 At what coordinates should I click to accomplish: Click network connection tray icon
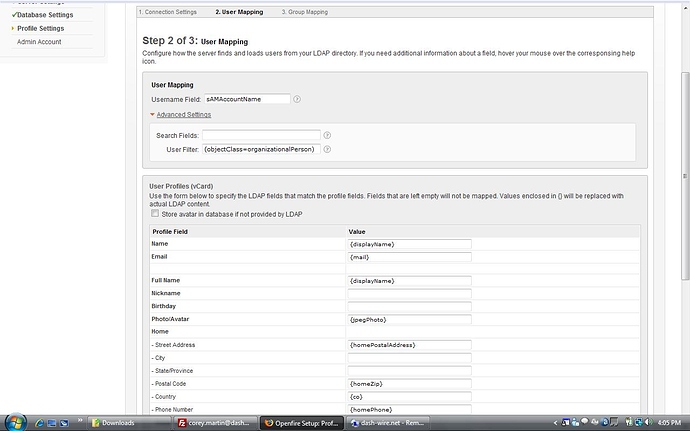tap(639, 422)
